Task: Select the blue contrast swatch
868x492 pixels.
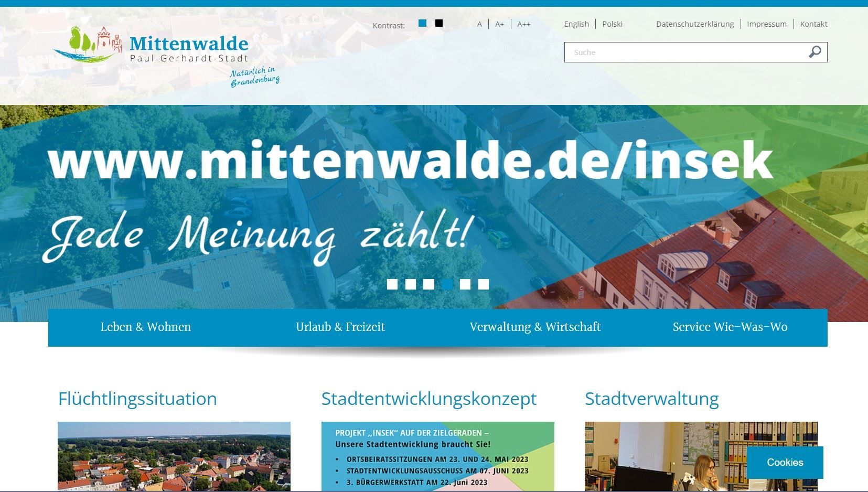Action: tap(422, 23)
